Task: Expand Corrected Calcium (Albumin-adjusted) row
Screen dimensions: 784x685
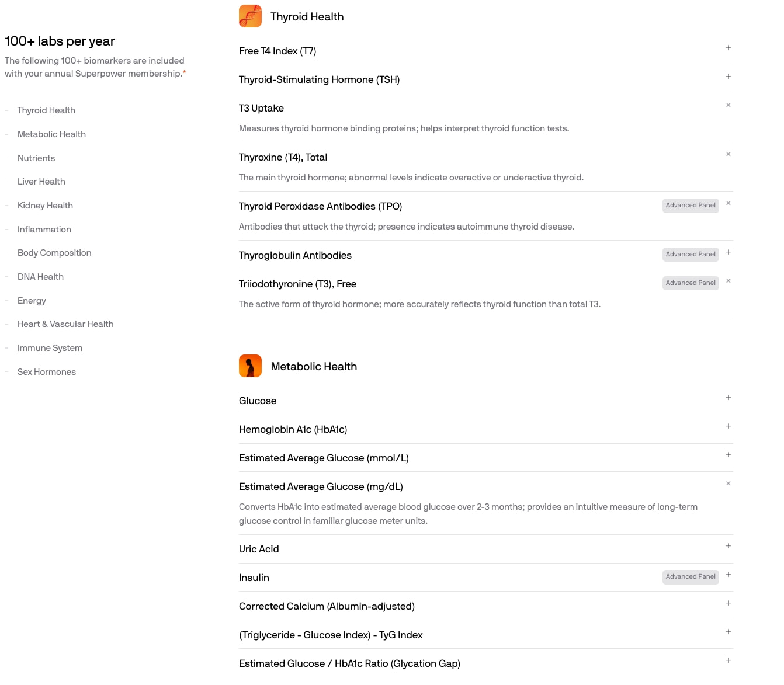Action: [486, 606]
